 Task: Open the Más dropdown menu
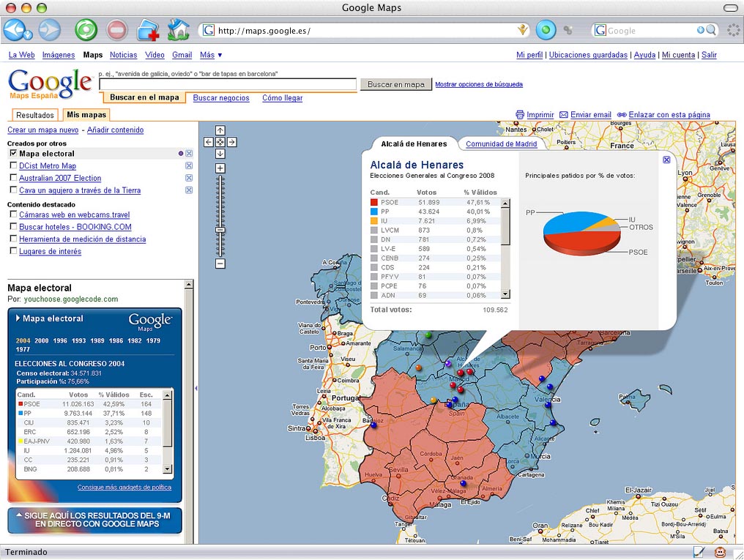point(211,55)
